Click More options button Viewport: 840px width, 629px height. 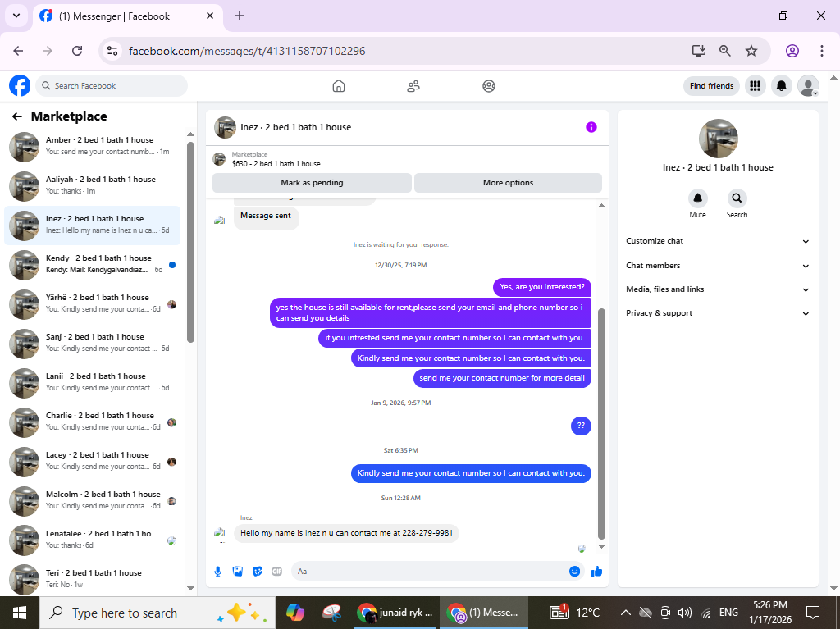pyautogui.click(x=508, y=183)
